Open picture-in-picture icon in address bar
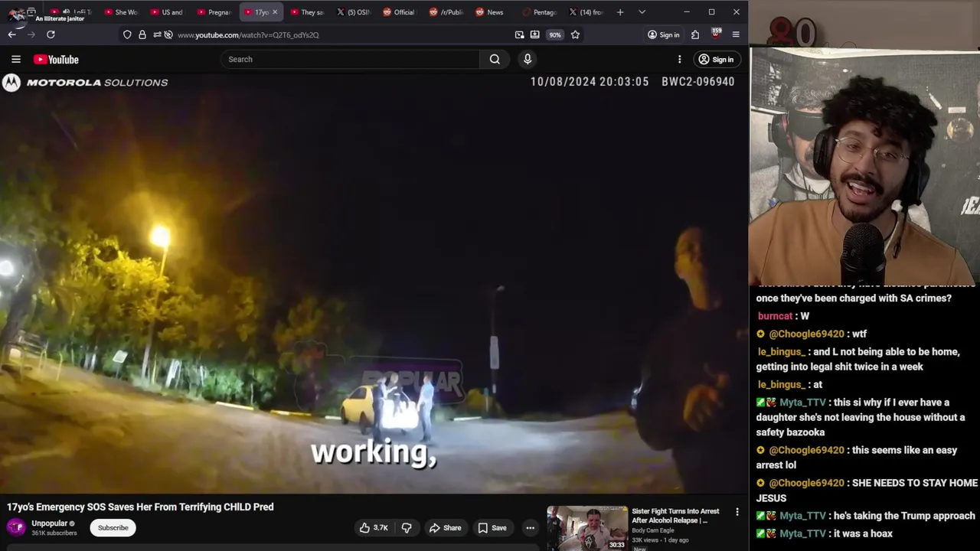980x551 pixels. pyautogui.click(x=520, y=34)
